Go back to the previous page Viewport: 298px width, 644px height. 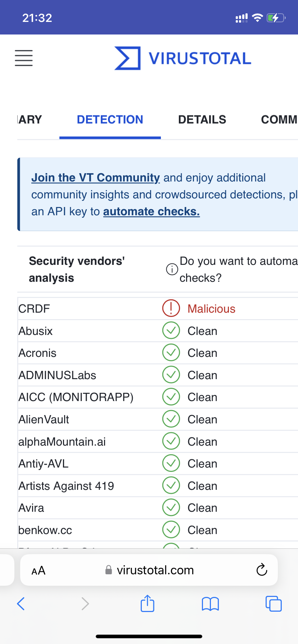pyautogui.click(x=21, y=604)
